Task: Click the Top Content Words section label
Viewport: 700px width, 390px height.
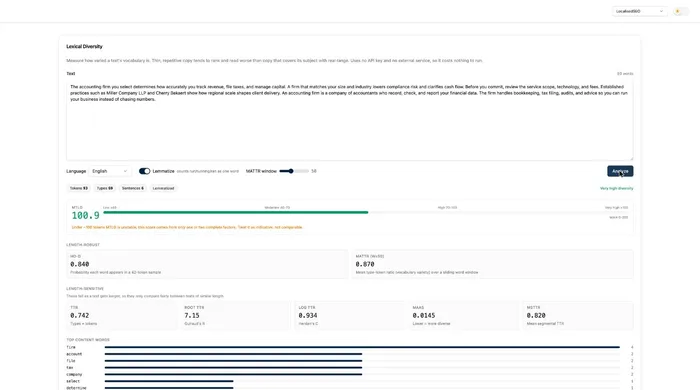Action: [88, 340]
